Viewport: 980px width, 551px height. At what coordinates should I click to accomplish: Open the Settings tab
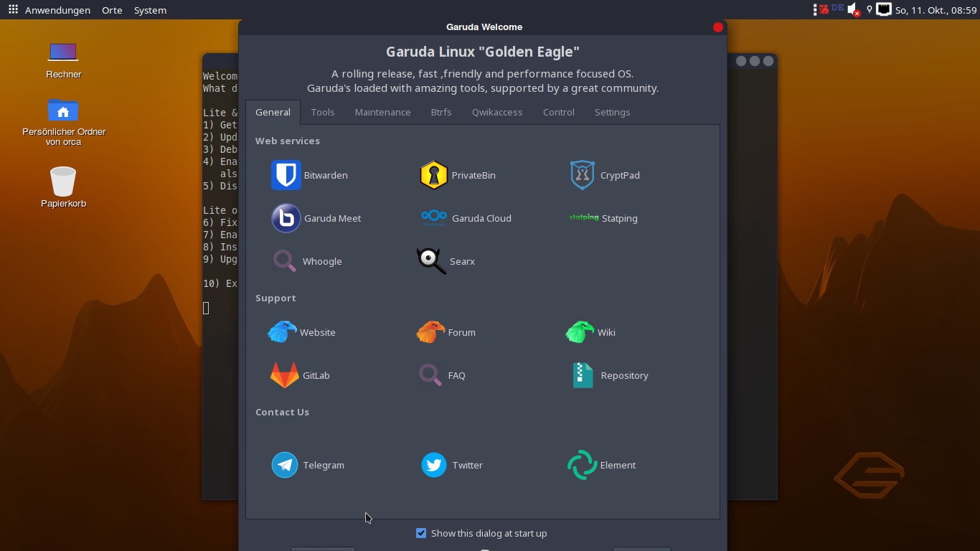point(612,112)
